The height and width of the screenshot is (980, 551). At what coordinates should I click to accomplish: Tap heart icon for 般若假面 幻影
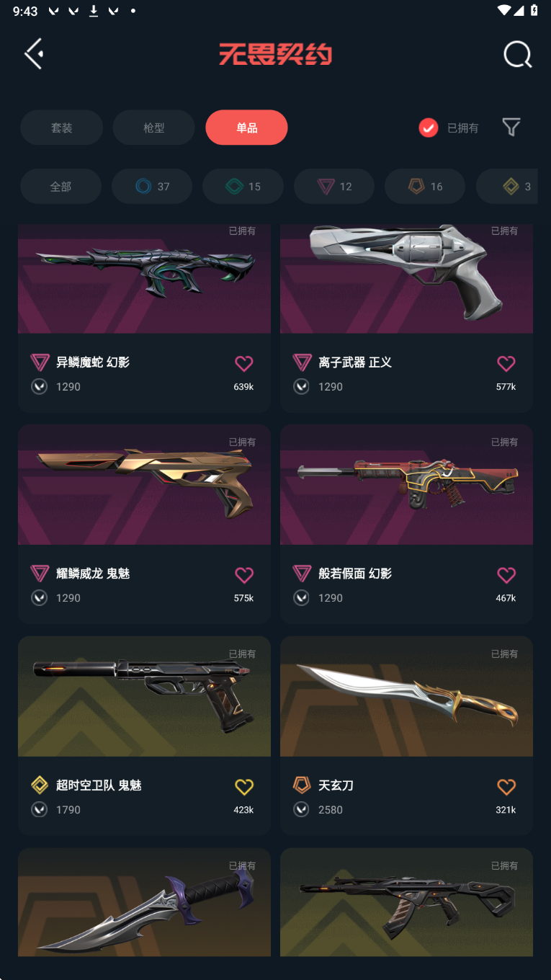pos(506,574)
